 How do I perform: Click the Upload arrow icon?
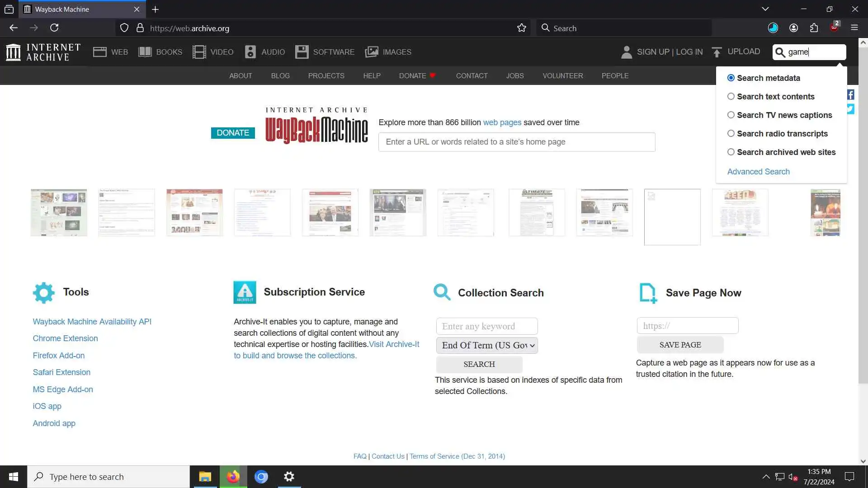[717, 52]
